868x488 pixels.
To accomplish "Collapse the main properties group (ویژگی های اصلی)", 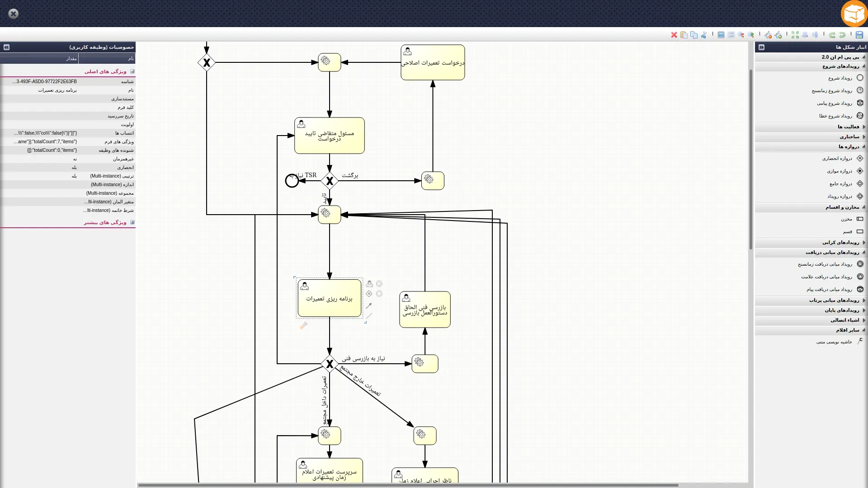I will [x=132, y=71].
